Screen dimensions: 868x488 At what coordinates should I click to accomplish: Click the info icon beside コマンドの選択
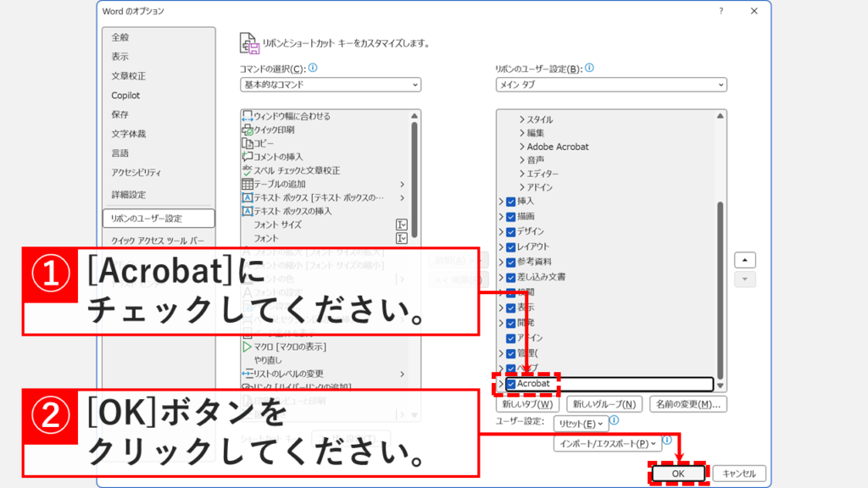click(x=313, y=68)
